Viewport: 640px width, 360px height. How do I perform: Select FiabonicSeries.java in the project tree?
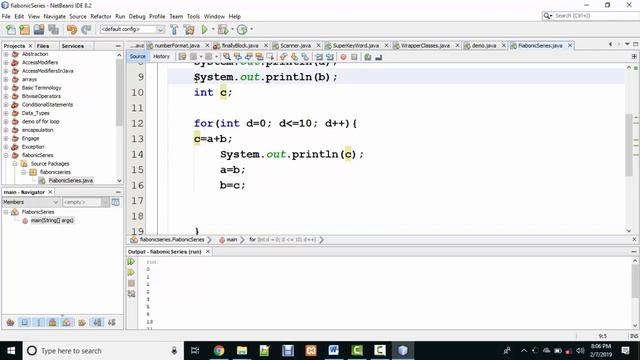(x=70, y=180)
